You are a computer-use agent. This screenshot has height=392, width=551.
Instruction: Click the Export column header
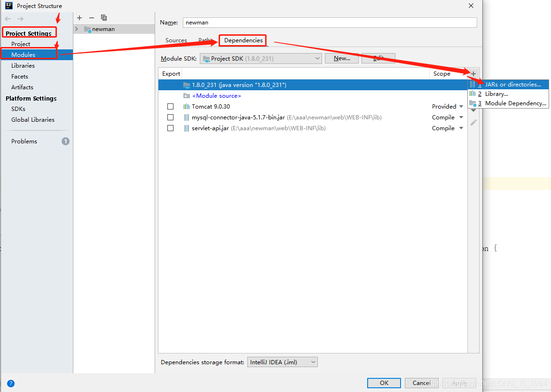pyautogui.click(x=171, y=74)
